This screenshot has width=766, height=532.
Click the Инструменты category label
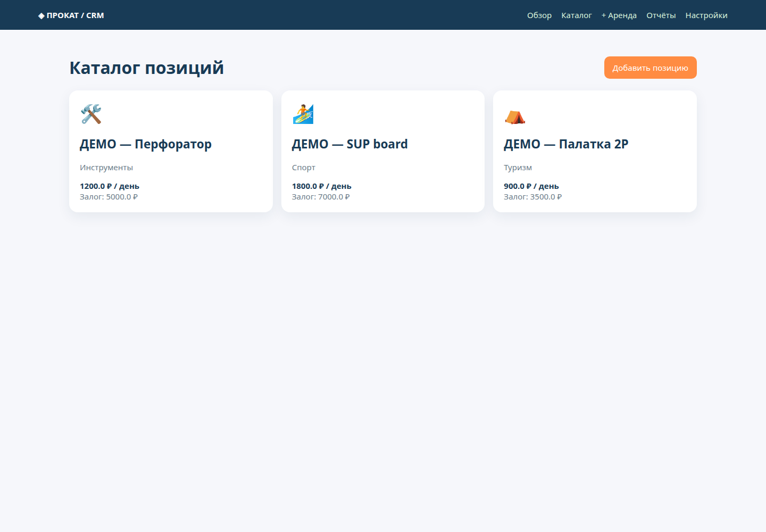point(106,168)
